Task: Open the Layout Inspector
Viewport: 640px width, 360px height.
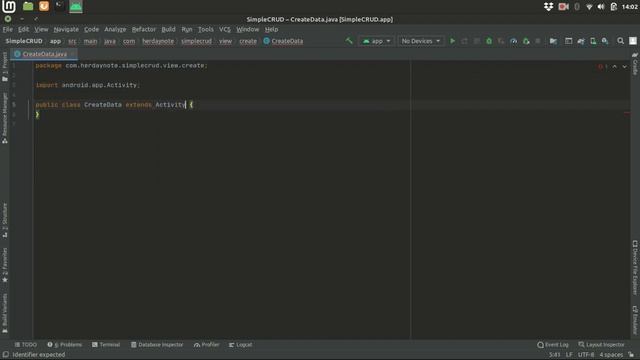Action: [601, 345]
